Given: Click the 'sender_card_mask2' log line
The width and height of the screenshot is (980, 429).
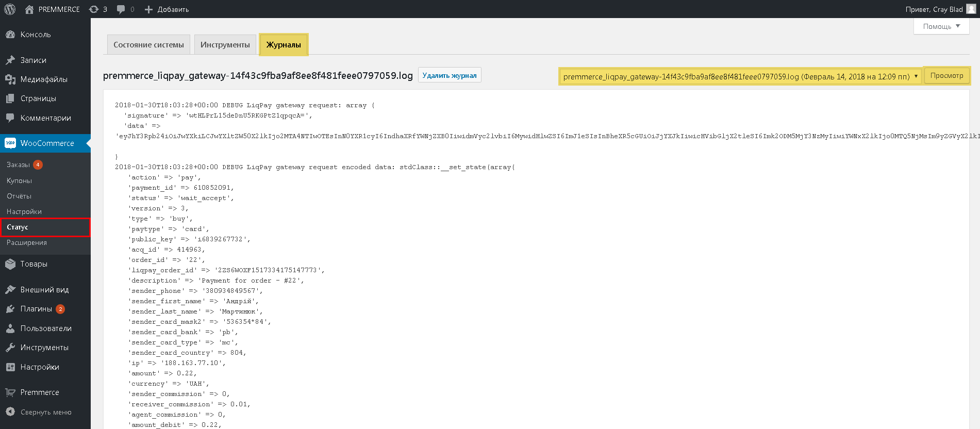Looking at the screenshot, I should (x=200, y=322).
